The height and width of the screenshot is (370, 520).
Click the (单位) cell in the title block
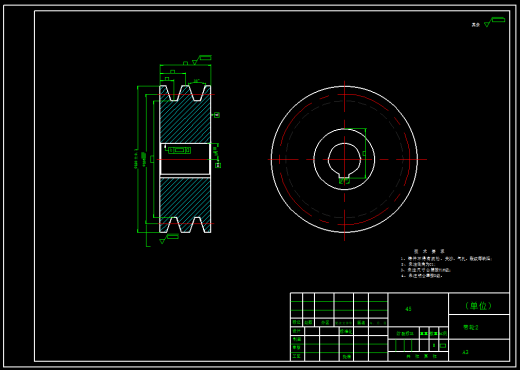click(x=479, y=304)
